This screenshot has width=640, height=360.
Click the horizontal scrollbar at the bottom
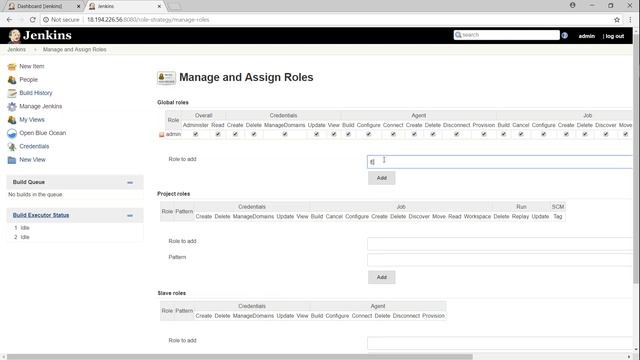pyautogui.click(x=240, y=357)
